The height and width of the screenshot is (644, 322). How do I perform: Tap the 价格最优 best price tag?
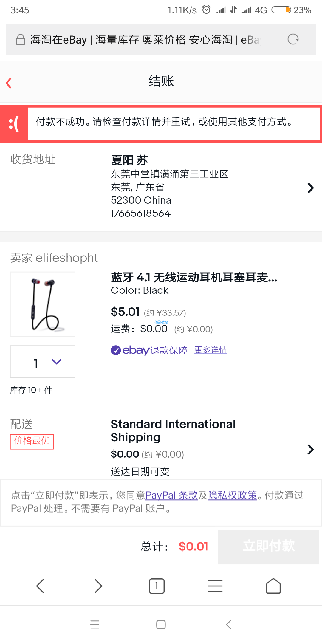32,441
